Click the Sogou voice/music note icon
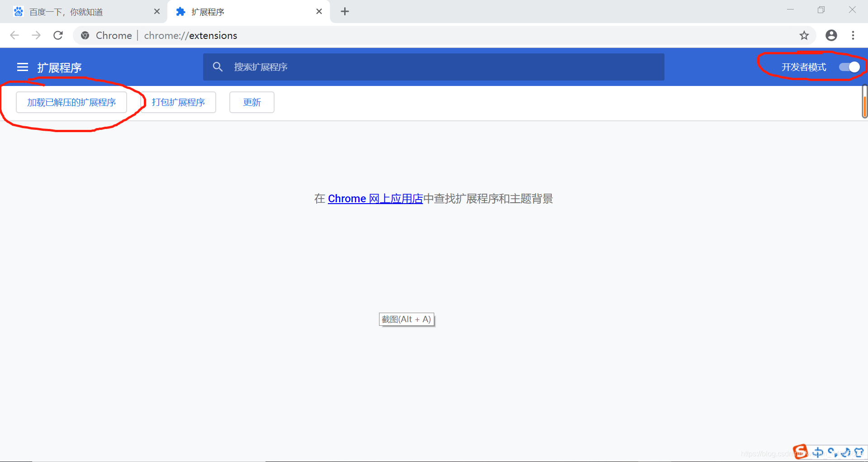Image resolution: width=868 pixels, height=462 pixels. (x=845, y=452)
